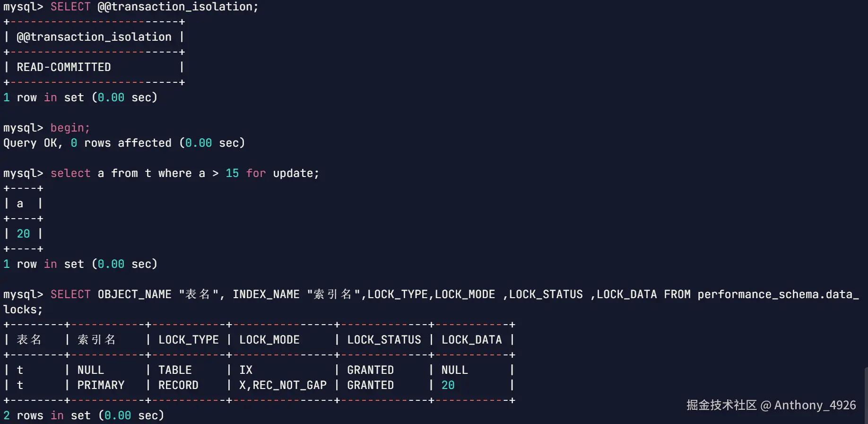Click the LOCK_MODE header in the results table
This screenshot has width=868, height=424.
coord(269,340)
